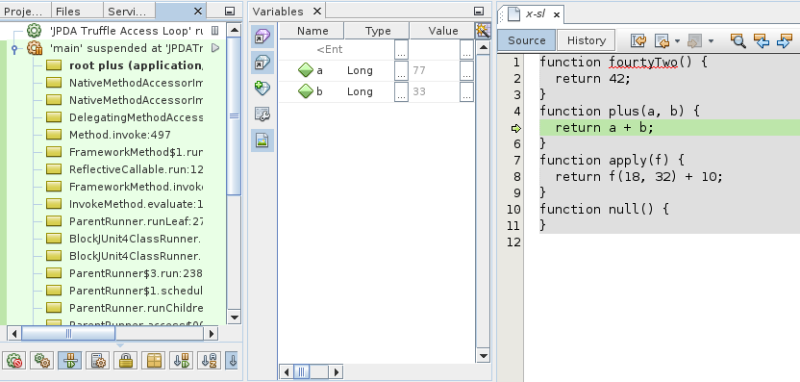The height and width of the screenshot is (382, 800).
Task: Sort by the Type column header
Action: point(378,31)
